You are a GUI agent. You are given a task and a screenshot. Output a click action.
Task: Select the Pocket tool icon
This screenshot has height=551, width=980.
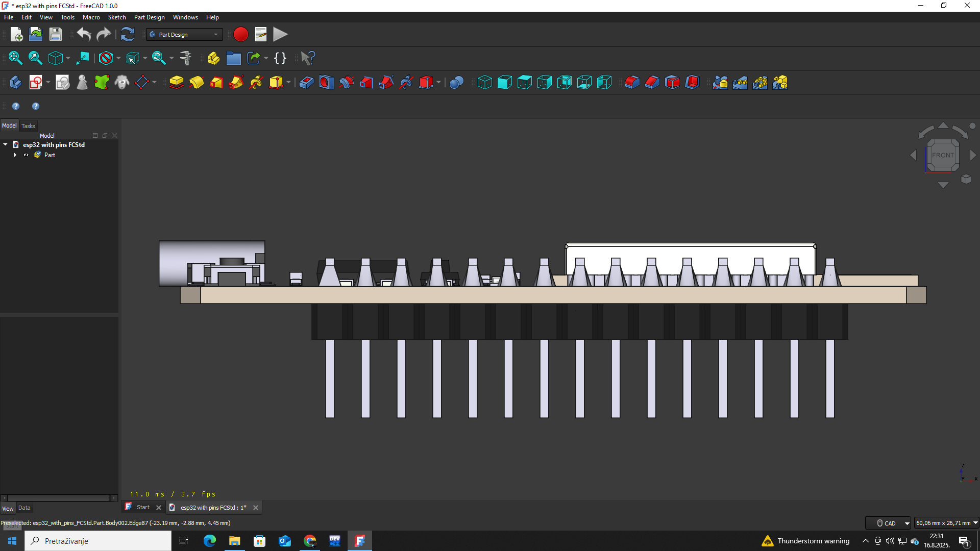(306, 83)
